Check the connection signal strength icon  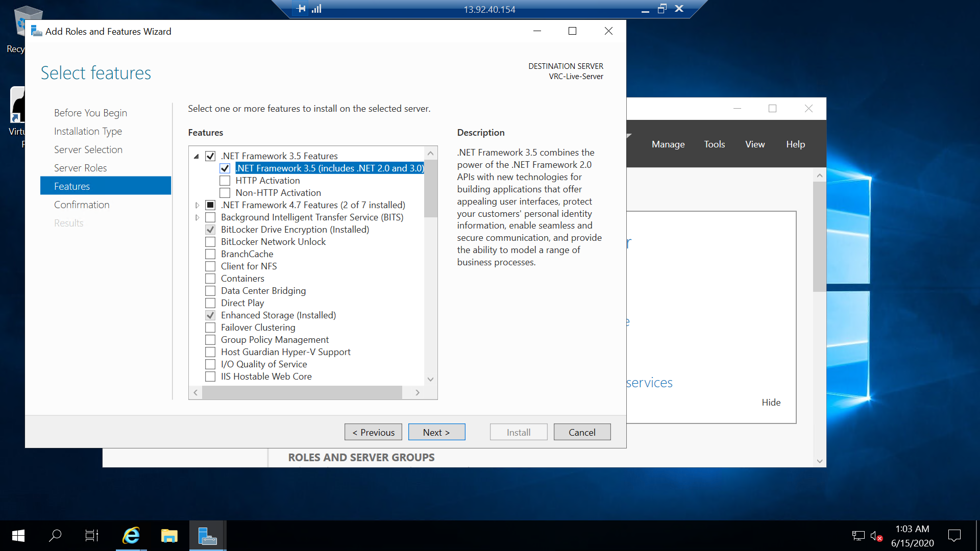pos(316,9)
